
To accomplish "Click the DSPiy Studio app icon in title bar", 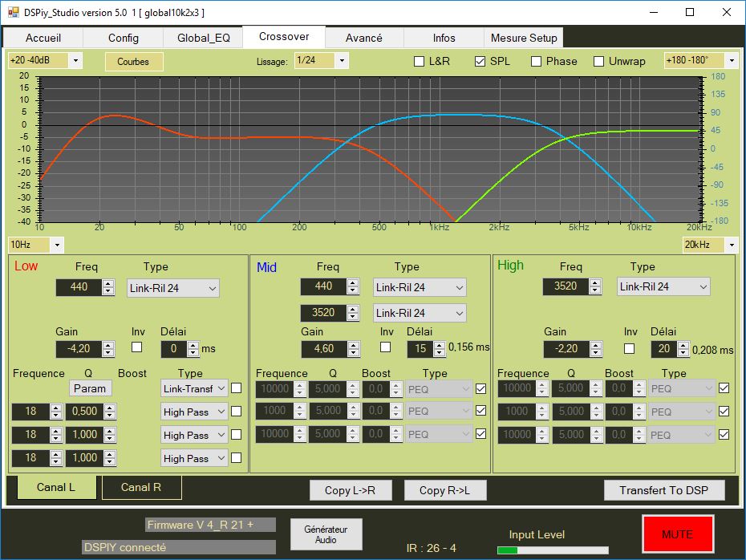I will coord(12,12).
